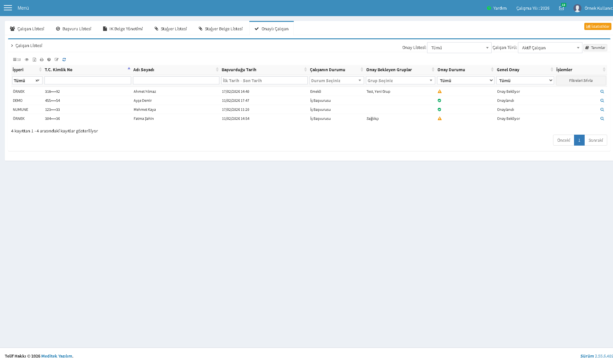Click the Filtreleri Sıfırla button
Image resolution: width=613 pixels, height=364 pixels.
[581, 81]
